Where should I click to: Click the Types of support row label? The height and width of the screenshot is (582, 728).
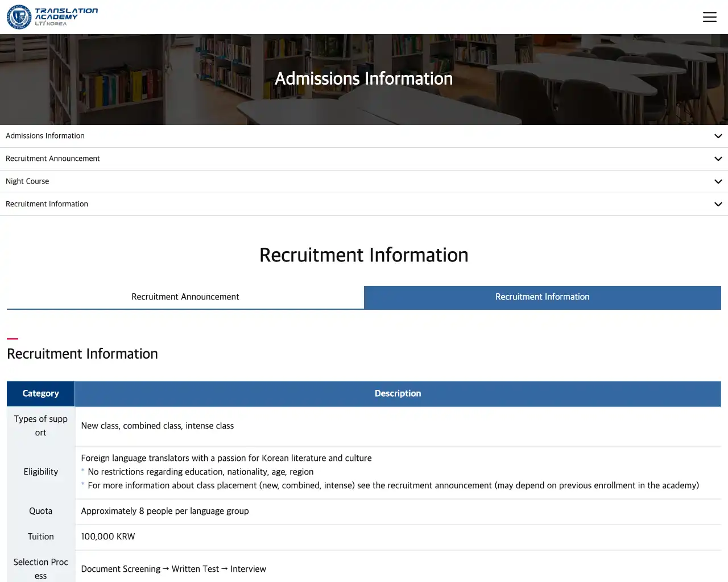[x=40, y=426]
